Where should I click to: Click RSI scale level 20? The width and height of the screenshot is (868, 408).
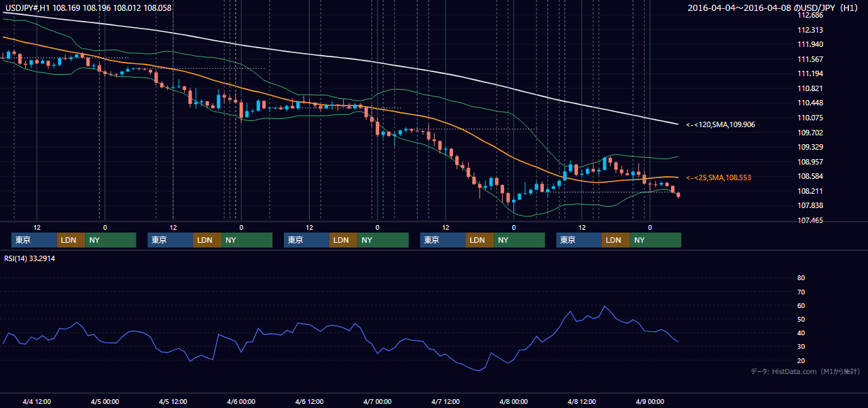tap(801, 361)
